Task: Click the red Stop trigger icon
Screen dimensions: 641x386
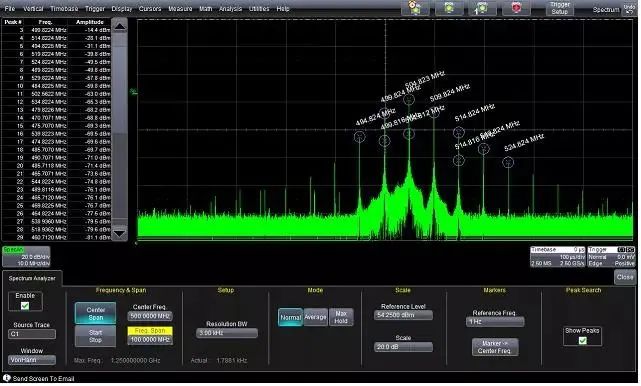Action: pos(517,8)
